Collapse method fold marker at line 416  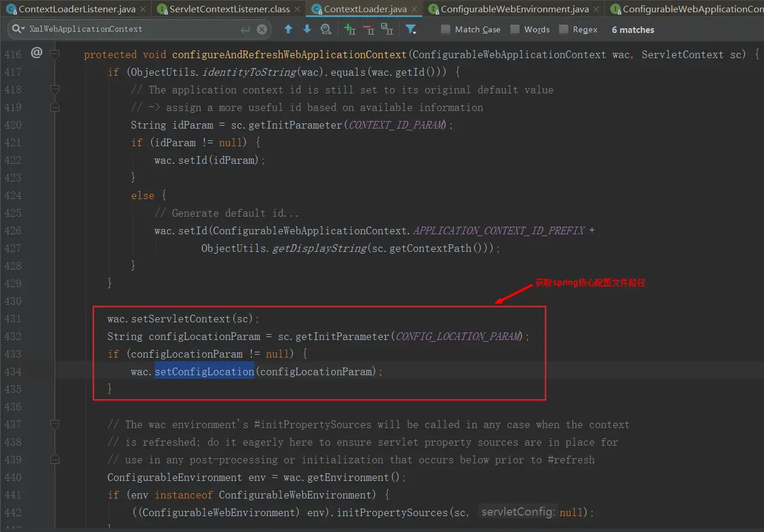click(x=55, y=54)
